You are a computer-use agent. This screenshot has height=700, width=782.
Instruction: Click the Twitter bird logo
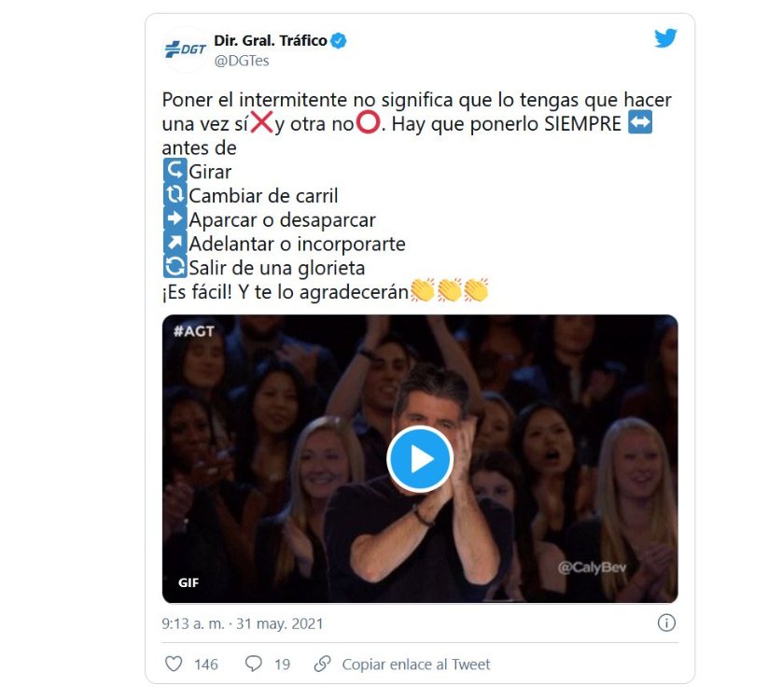(665, 38)
